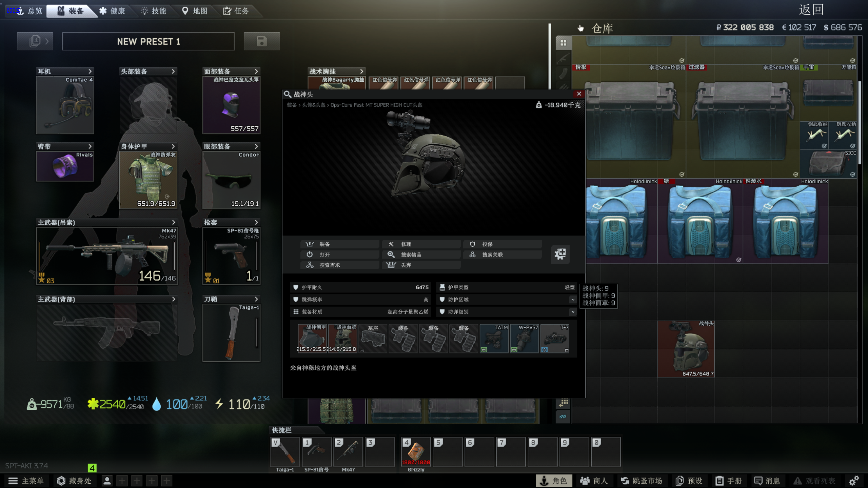Image resolution: width=868 pixels, height=488 pixels.
Task: Expand the 面部装备 slot chevron
Action: [256, 71]
